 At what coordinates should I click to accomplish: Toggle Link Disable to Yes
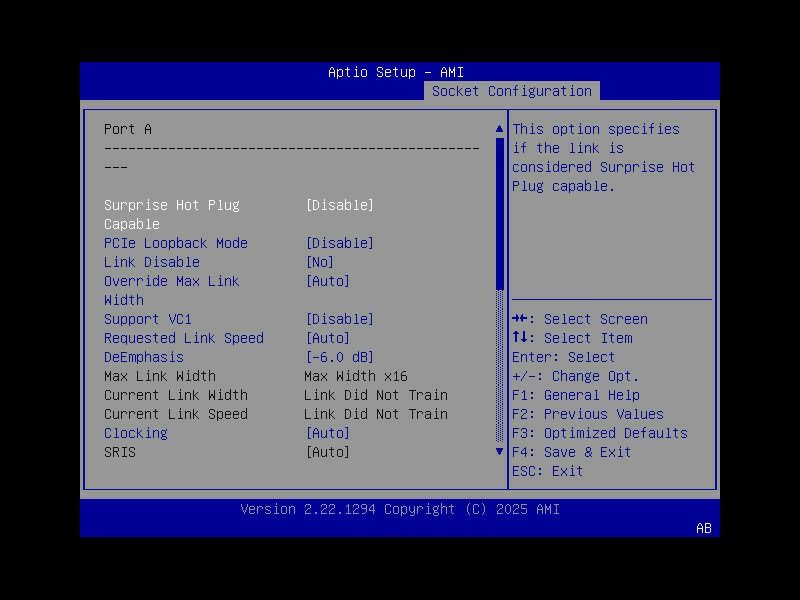coord(150,262)
